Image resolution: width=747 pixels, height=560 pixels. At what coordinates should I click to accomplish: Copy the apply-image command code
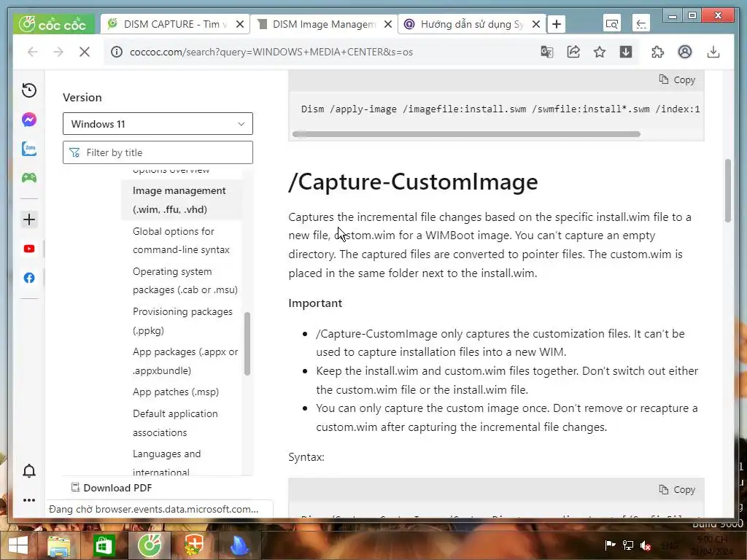click(677, 80)
